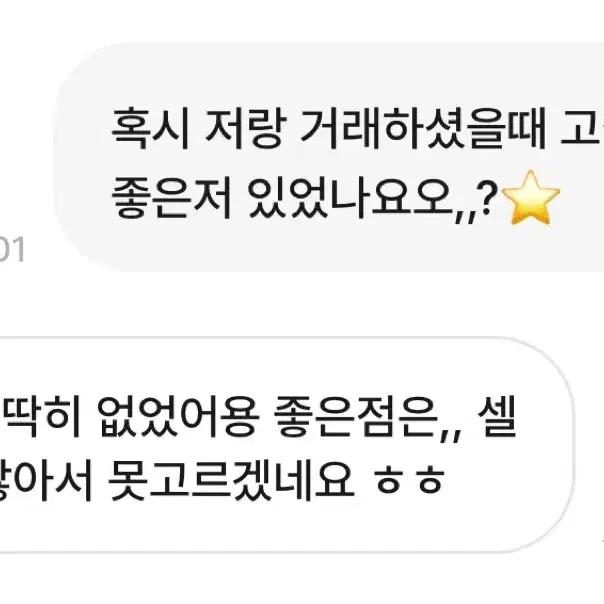Click the yellow star emoji
The height and width of the screenshot is (604, 604).
tap(531, 197)
